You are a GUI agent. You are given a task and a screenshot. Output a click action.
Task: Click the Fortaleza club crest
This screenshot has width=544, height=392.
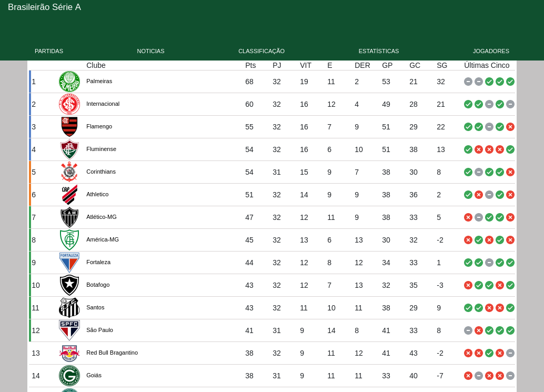click(x=69, y=263)
